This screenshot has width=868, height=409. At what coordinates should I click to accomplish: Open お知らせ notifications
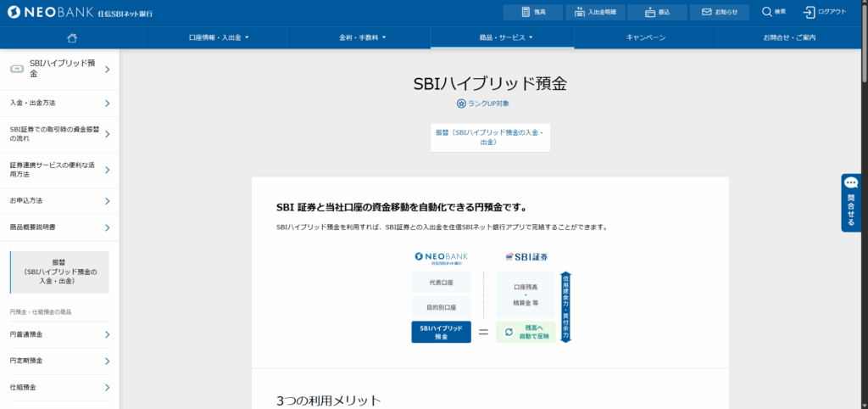click(719, 12)
